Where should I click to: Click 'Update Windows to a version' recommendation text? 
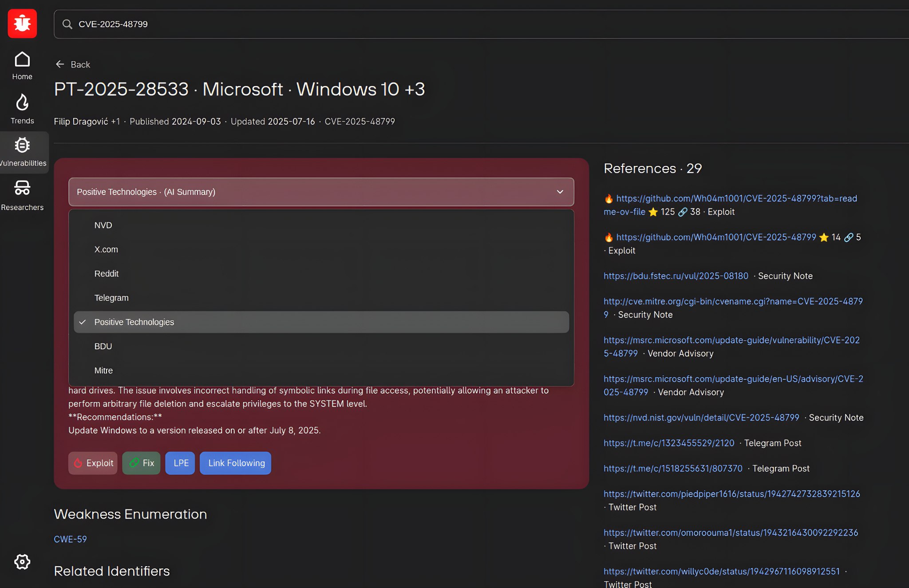(x=194, y=430)
